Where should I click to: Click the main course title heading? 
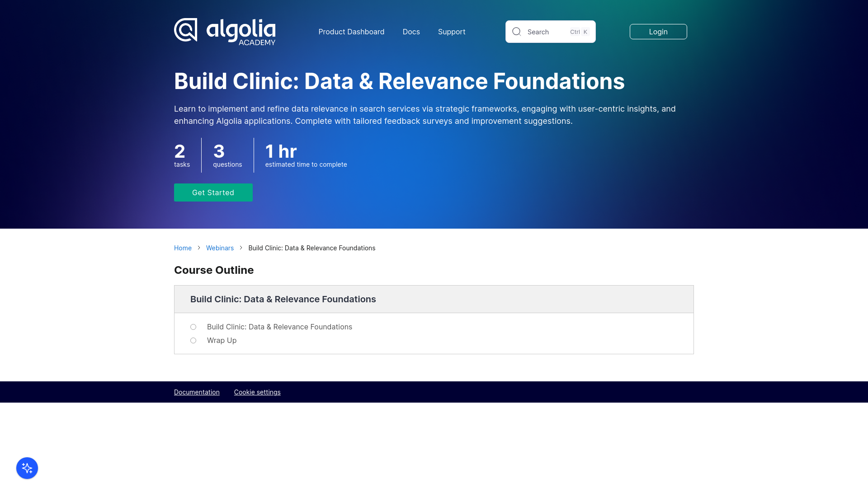point(399,81)
